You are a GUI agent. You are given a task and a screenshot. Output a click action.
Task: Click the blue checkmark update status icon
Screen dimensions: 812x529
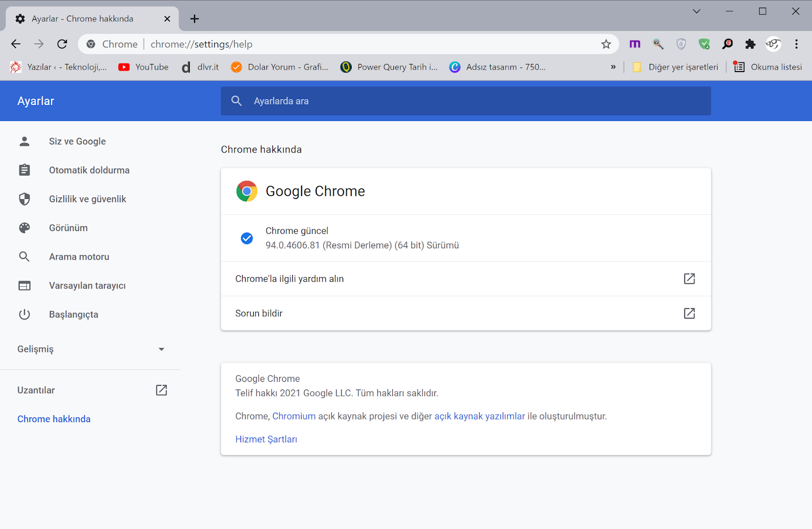tap(247, 238)
